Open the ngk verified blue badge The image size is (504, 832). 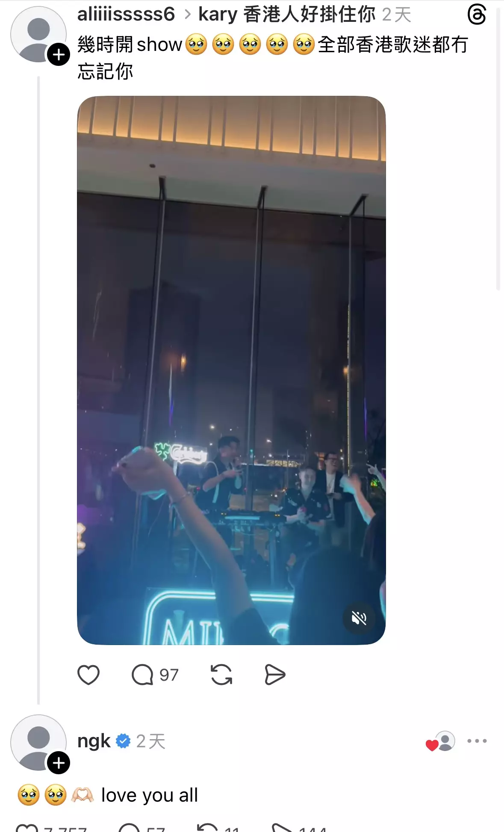123,741
